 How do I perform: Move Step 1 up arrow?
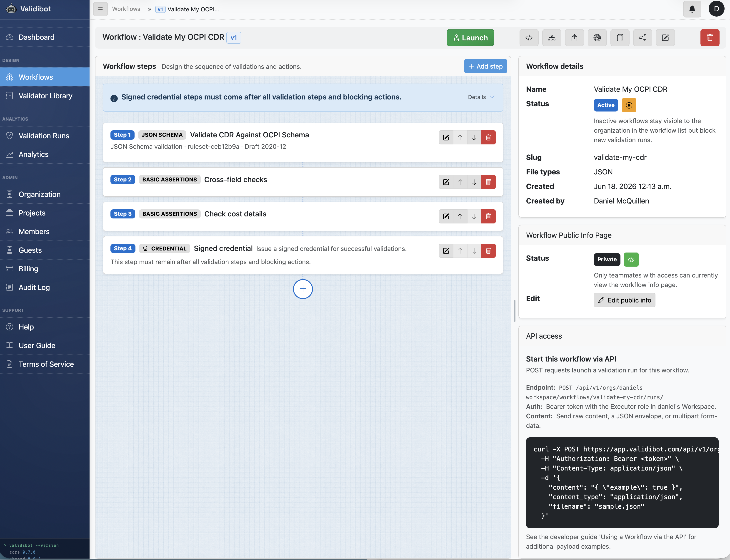tap(460, 137)
